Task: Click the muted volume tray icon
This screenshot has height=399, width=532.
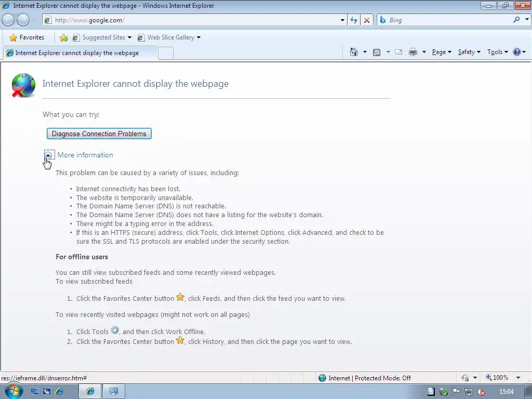Action: tap(481, 392)
